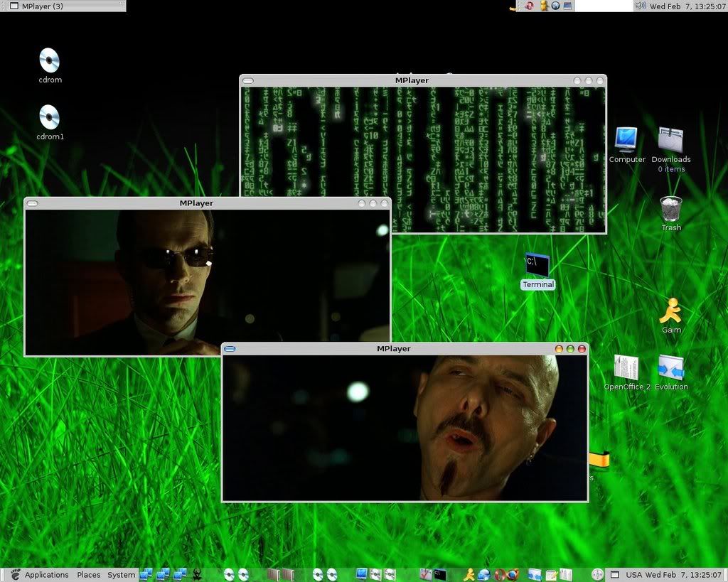This screenshot has height=582, width=728.
Task: Click the GNOME foot logo in bottom panel
Action: [16, 575]
